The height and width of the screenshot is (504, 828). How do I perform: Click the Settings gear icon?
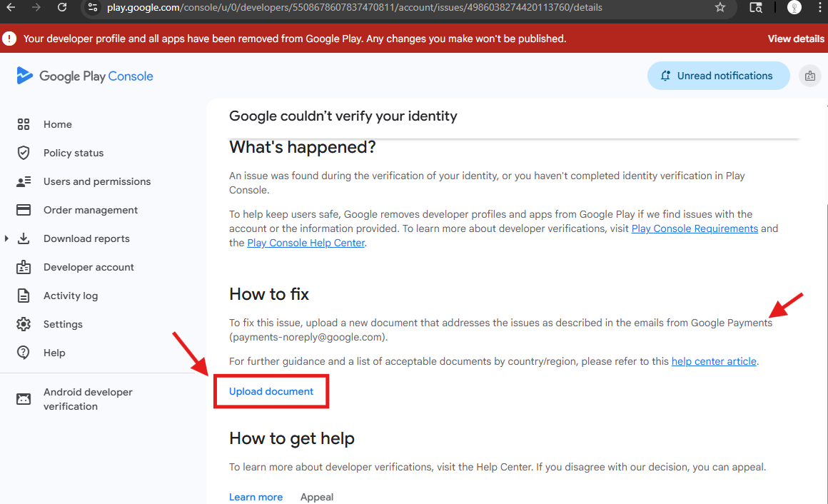point(24,324)
